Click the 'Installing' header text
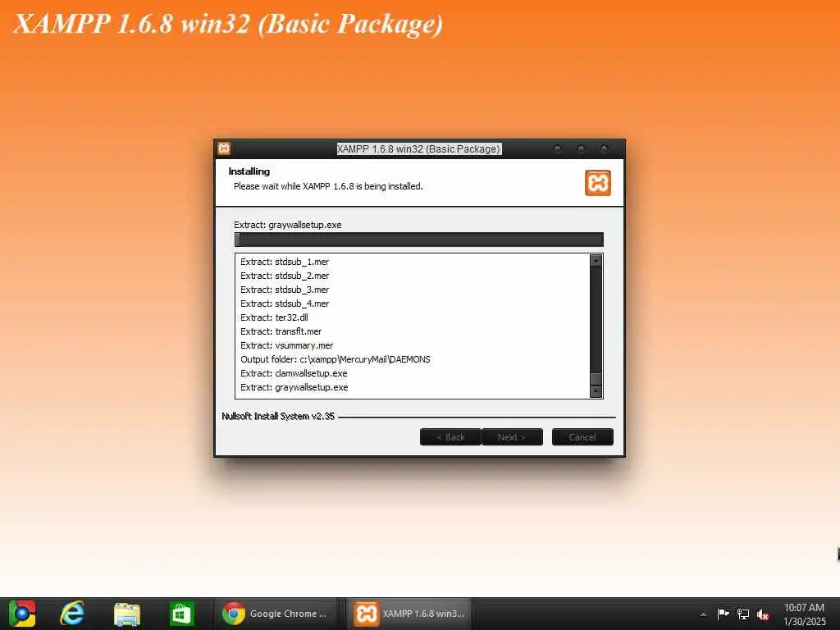This screenshot has height=630, width=840. point(249,171)
